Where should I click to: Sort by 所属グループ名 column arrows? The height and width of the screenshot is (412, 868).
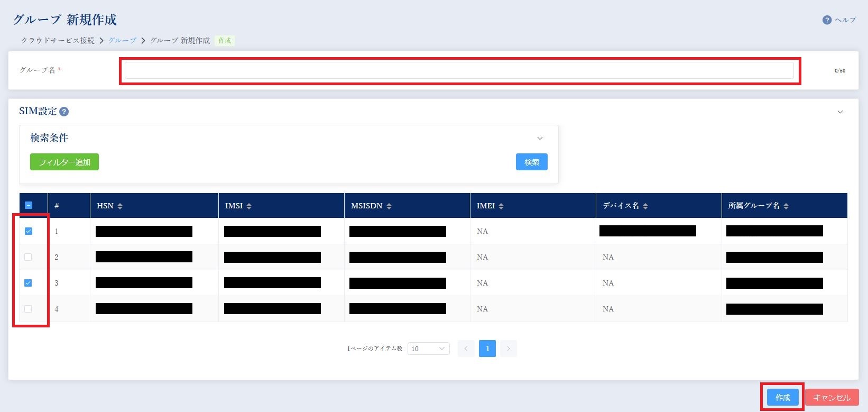pyautogui.click(x=786, y=206)
